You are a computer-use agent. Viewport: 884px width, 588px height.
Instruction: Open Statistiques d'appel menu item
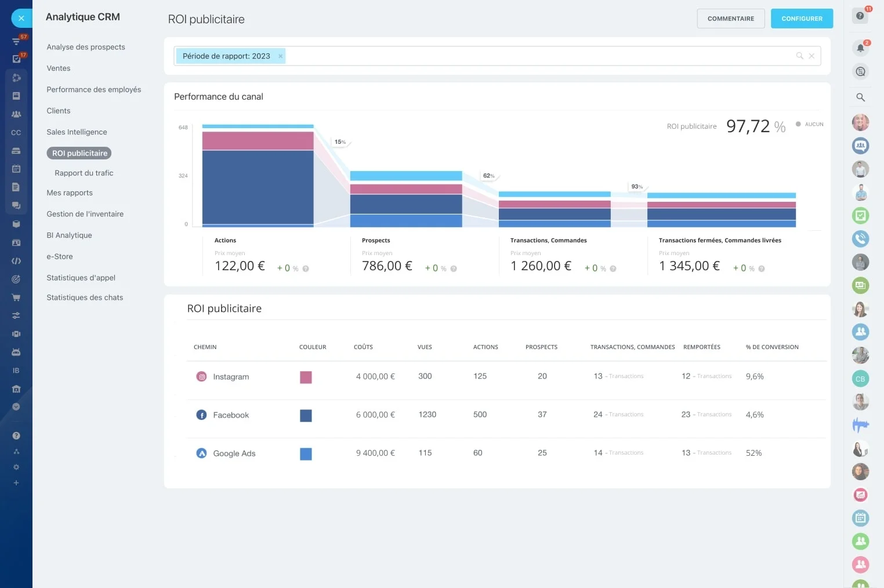tap(81, 278)
